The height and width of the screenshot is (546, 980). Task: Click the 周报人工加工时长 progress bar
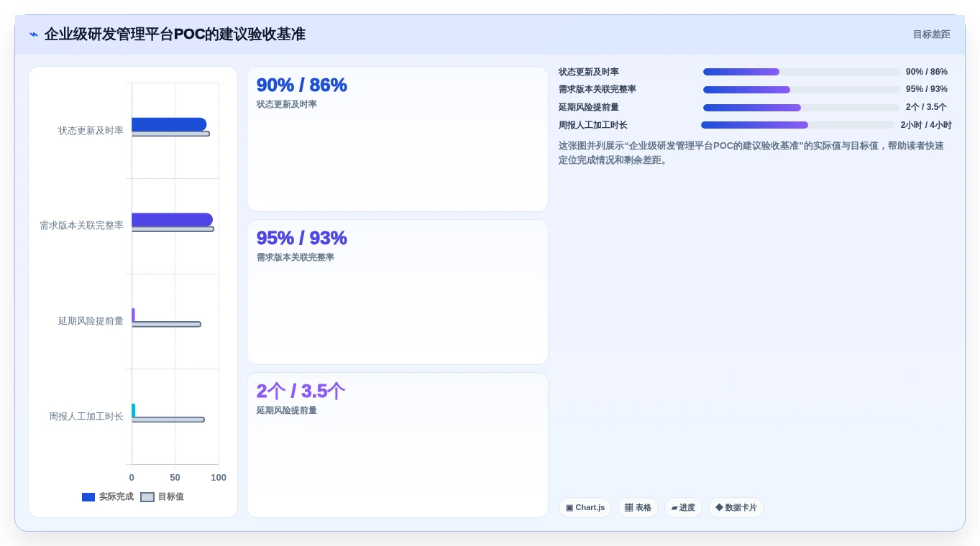(798, 125)
